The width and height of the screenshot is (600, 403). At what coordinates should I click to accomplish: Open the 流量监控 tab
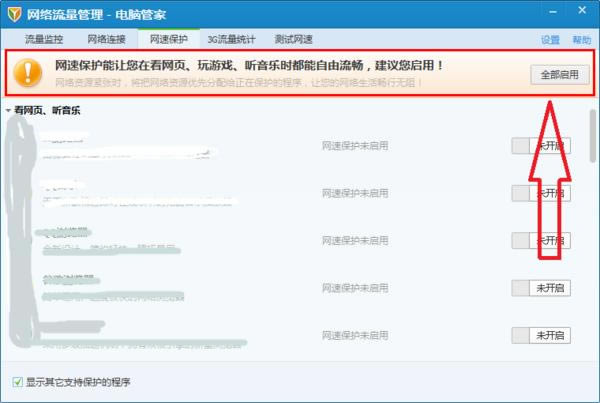pyautogui.click(x=43, y=39)
